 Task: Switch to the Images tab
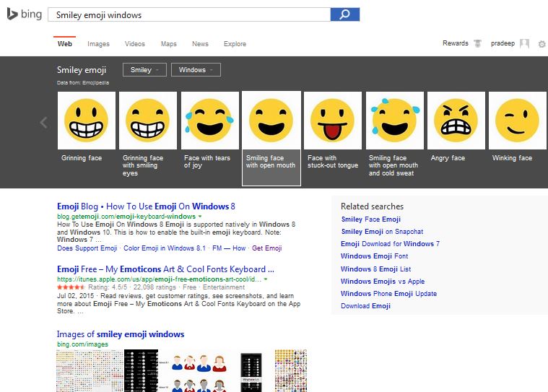[98, 44]
